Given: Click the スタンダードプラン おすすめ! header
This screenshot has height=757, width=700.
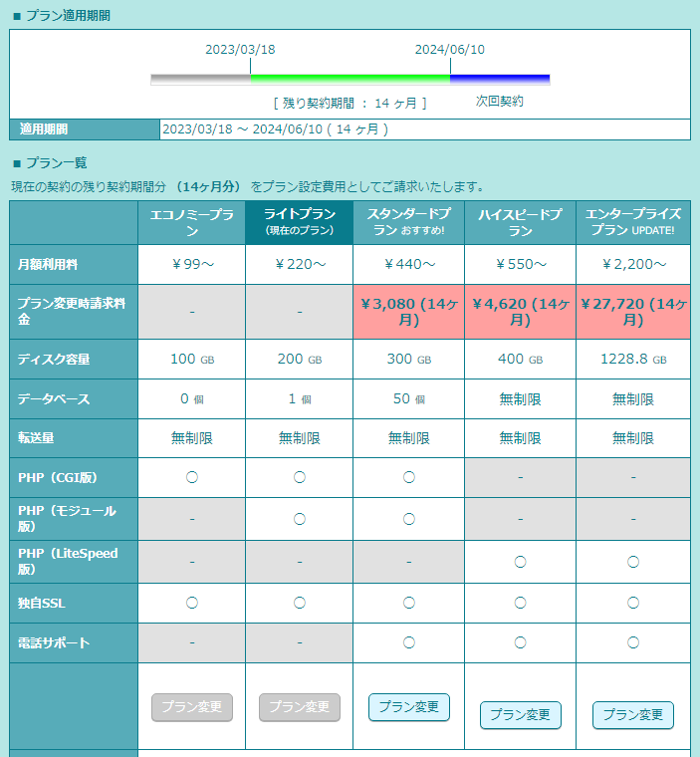Looking at the screenshot, I should [409, 222].
